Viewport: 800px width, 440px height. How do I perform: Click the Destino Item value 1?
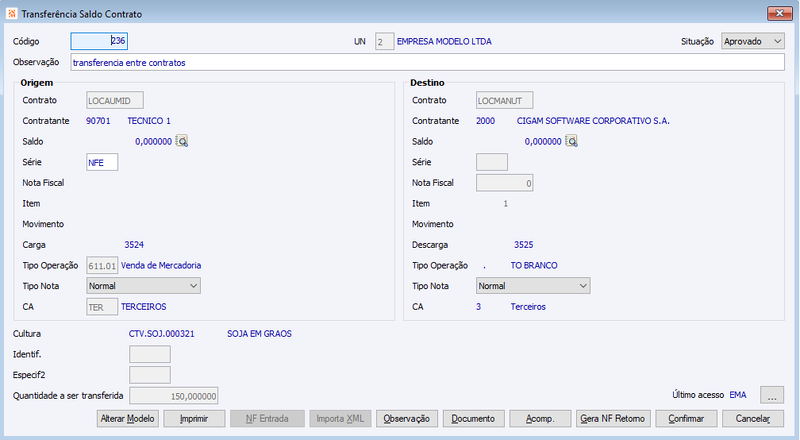point(506,204)
